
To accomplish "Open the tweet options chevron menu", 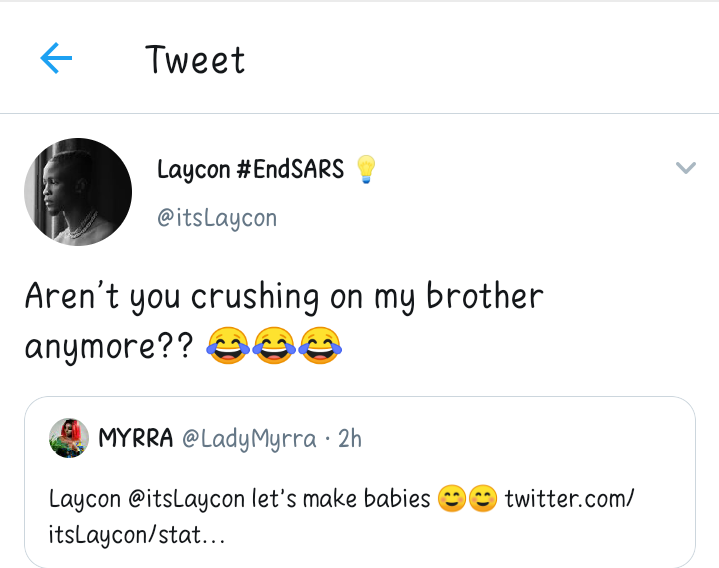I will 685,168.
